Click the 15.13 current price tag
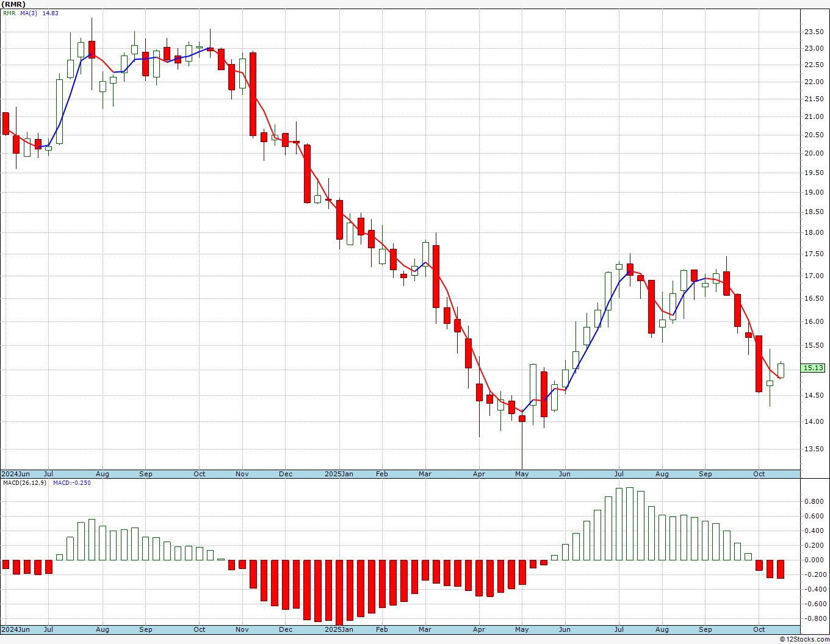 (814, 368)
